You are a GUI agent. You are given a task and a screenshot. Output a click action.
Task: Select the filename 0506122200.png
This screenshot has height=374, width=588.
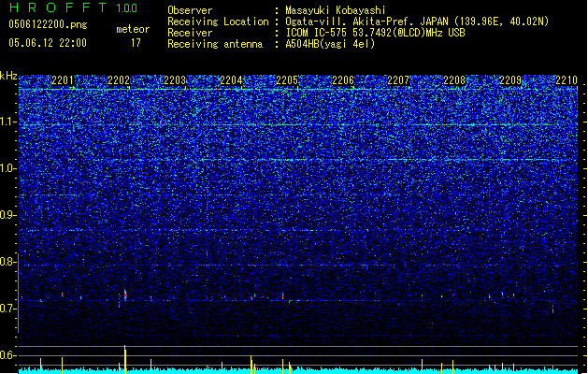tap(48, 24)
